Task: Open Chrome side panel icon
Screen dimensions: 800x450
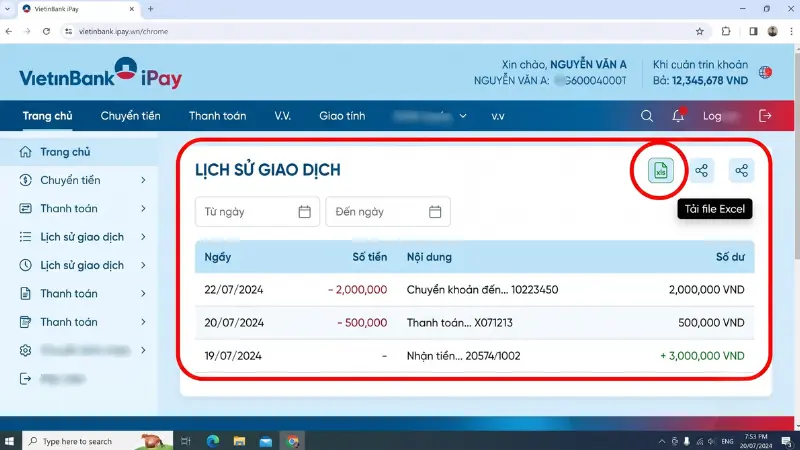Action: click(753, 31)
